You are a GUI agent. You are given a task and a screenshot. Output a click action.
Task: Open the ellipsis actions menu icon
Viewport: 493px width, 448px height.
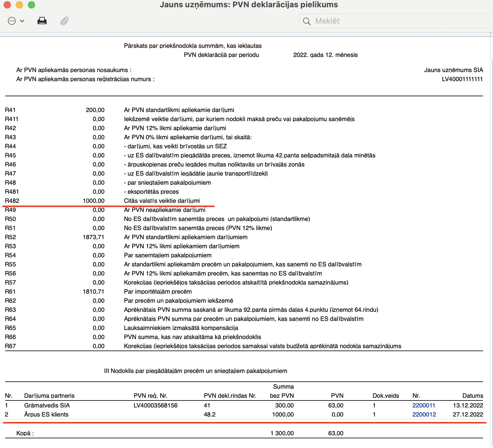[12, 21]
